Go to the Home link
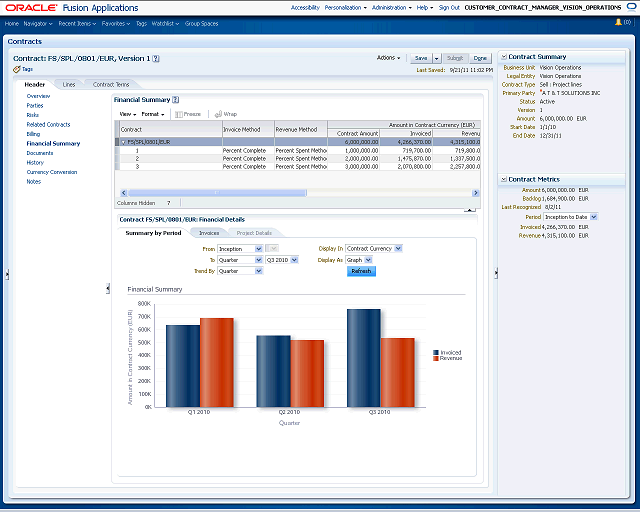The width and height of the screenshot is (640, 512). tap(12, 24)
